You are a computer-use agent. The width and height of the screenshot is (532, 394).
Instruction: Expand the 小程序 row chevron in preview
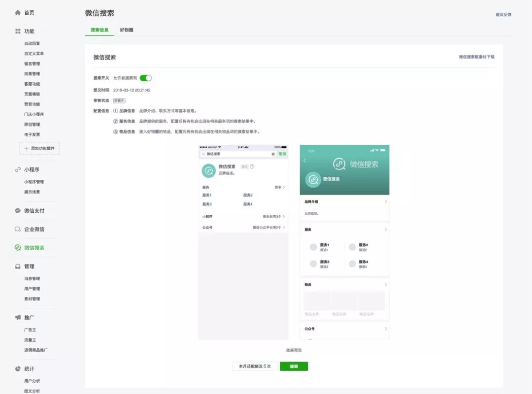pos(284,217)
